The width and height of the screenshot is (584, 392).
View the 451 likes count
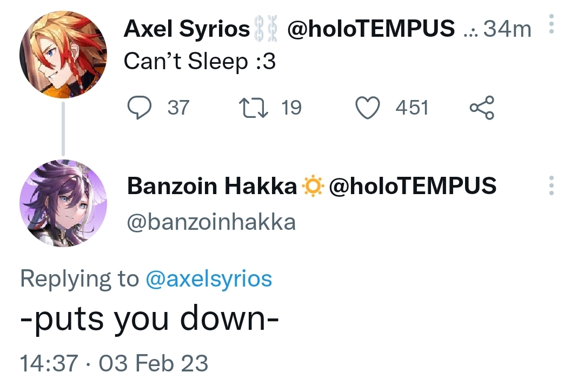tap(412, 108)
